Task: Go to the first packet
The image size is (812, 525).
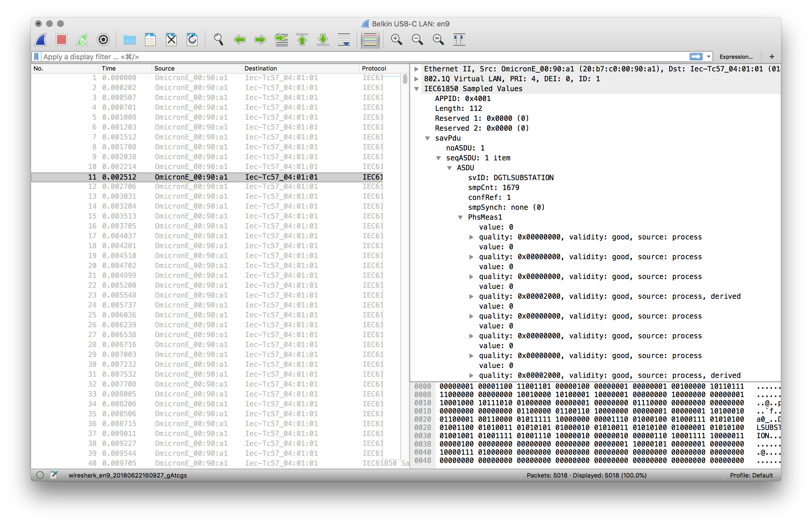Action: (302, 40)
